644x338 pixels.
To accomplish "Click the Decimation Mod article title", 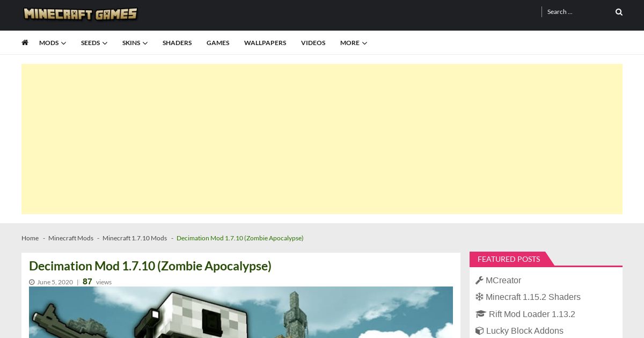I will 150,266.
